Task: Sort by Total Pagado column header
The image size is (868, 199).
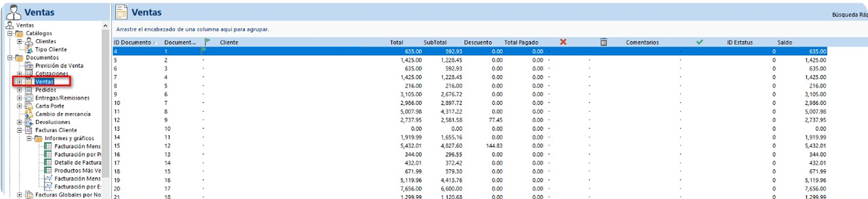Action: [x=521, y=42]
